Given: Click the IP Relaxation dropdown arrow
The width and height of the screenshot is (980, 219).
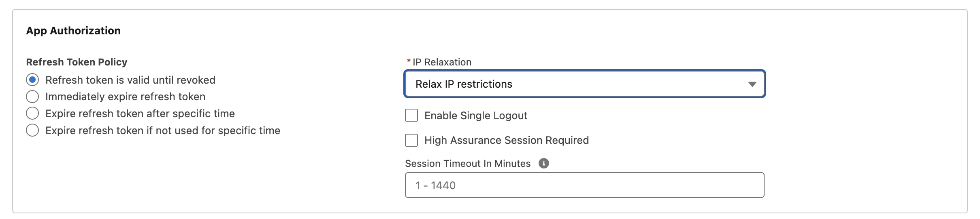Looking at the screenshot, I should [752, 84].
